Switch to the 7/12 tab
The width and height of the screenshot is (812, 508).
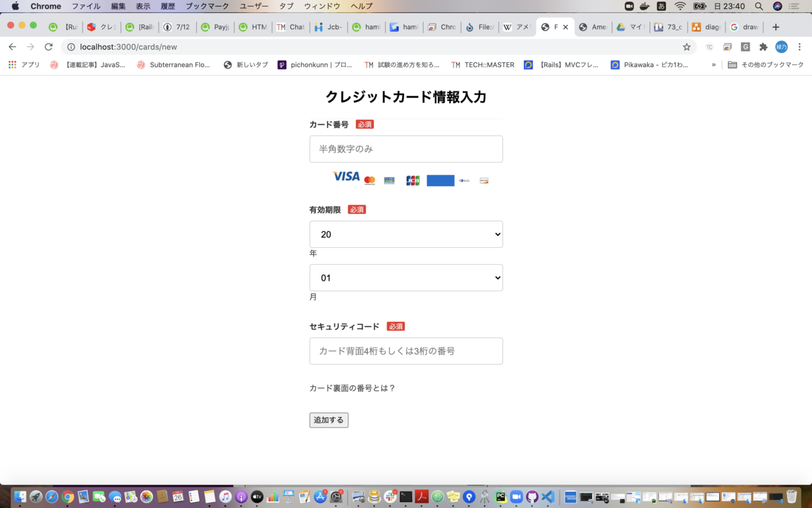coord(177,27)
